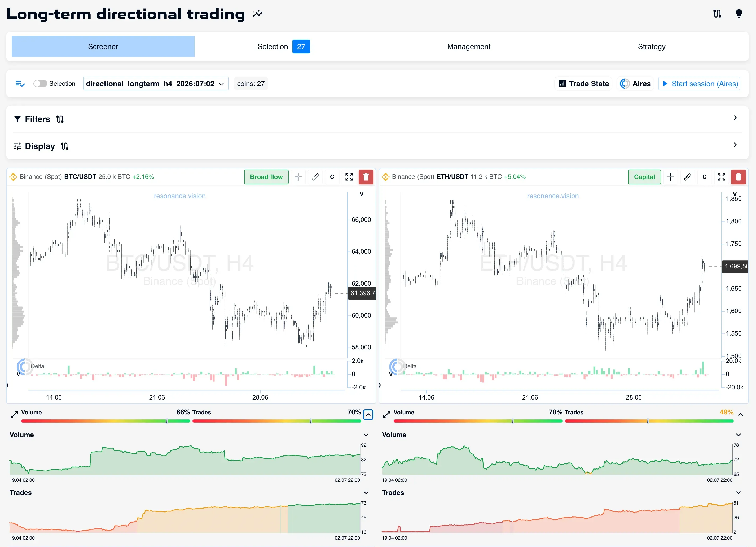Expand ETH metrics with diagonal arrow icon
756x547 pixels.
tap(387, 415)
